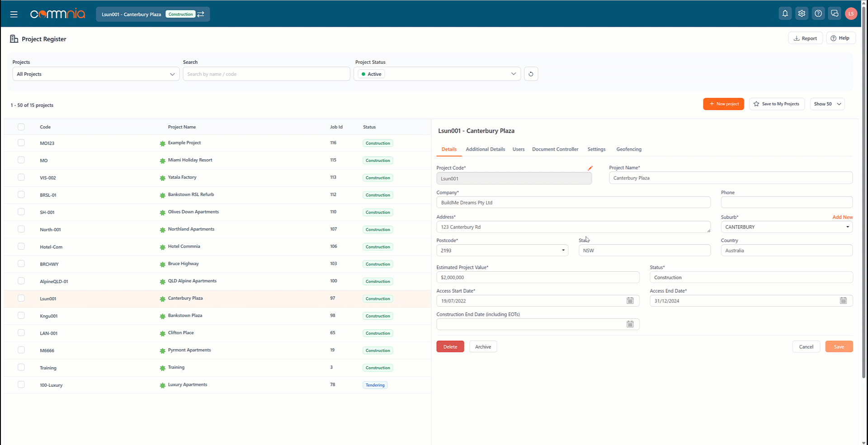The width and height of the screenshot is (868, 445).
Task: Switch to the Geofencing tab
Action: 629,149
